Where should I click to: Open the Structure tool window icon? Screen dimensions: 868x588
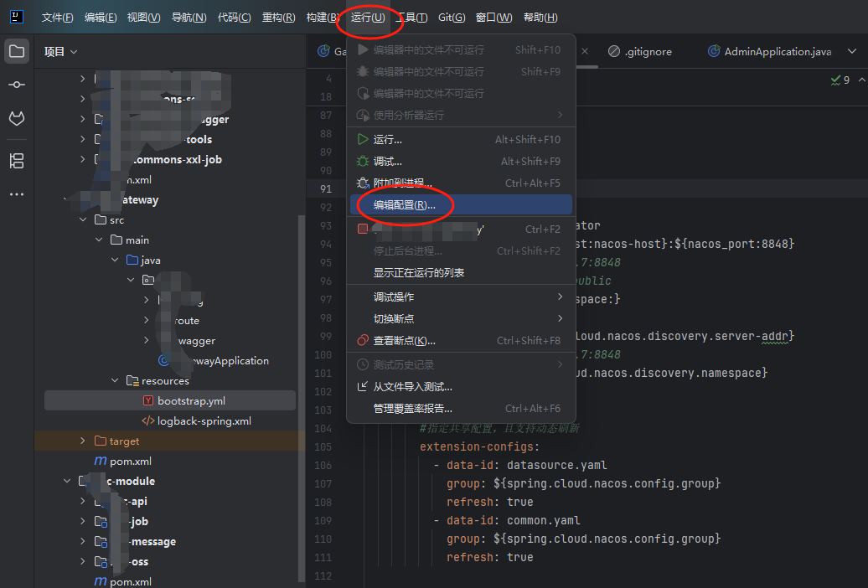tap(17, 161)
